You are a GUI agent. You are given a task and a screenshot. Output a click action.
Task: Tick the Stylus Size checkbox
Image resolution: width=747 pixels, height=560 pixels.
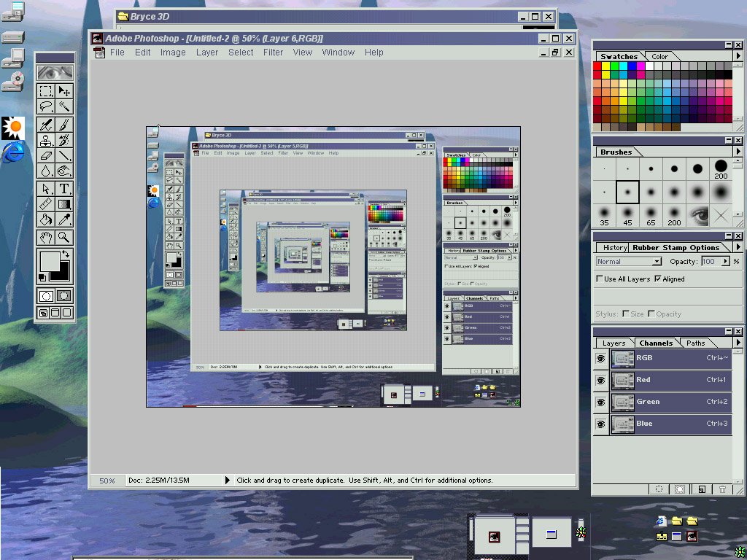click(625, 314)
